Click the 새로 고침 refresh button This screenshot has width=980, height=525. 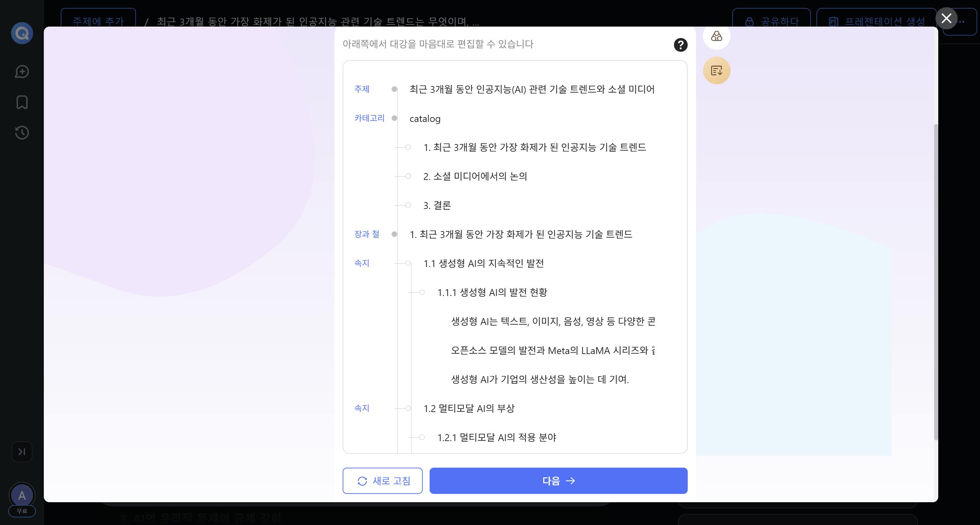pos(382,480)
